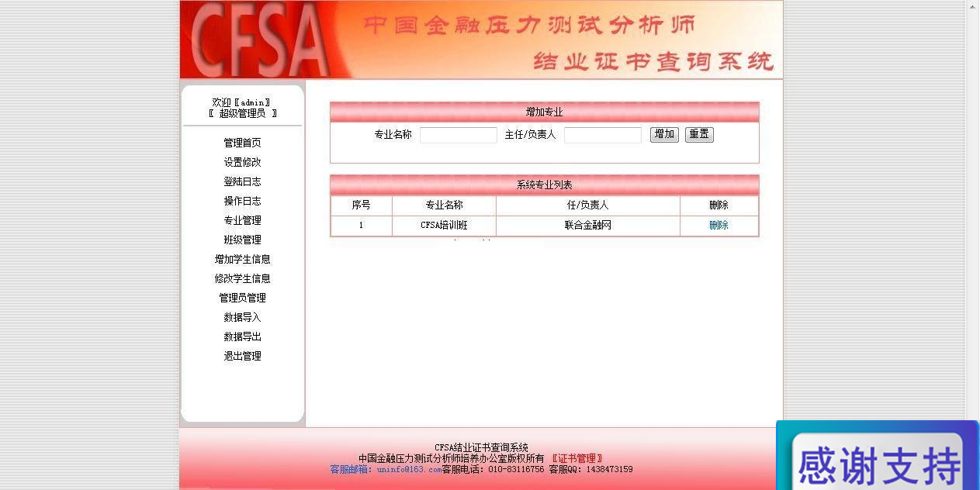Click the 增加专业 section title

click(x=544, y=112)
